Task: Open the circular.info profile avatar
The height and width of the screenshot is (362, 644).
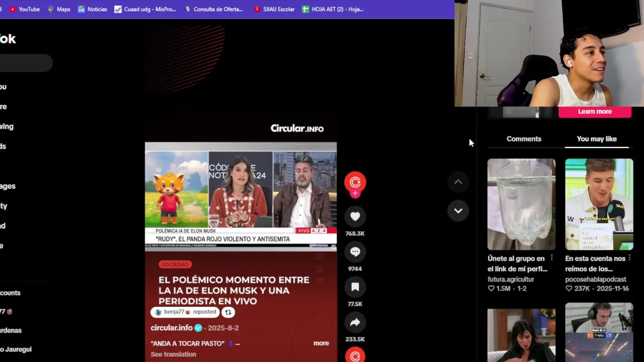Action: point(355,182)
